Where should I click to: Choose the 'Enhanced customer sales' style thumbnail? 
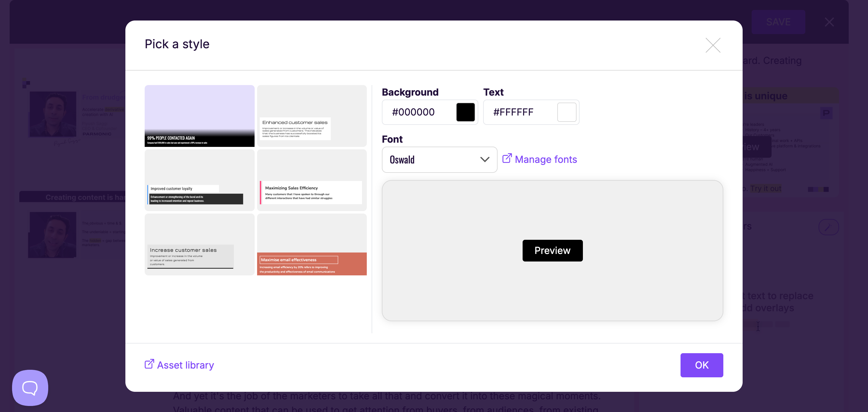click(312, 116)
